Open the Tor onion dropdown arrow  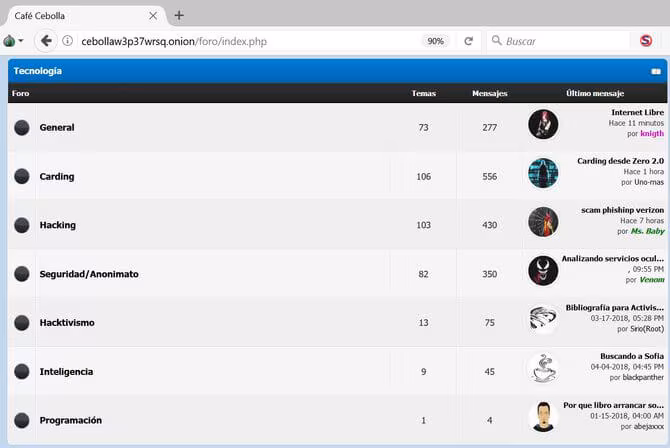point(21,41)
